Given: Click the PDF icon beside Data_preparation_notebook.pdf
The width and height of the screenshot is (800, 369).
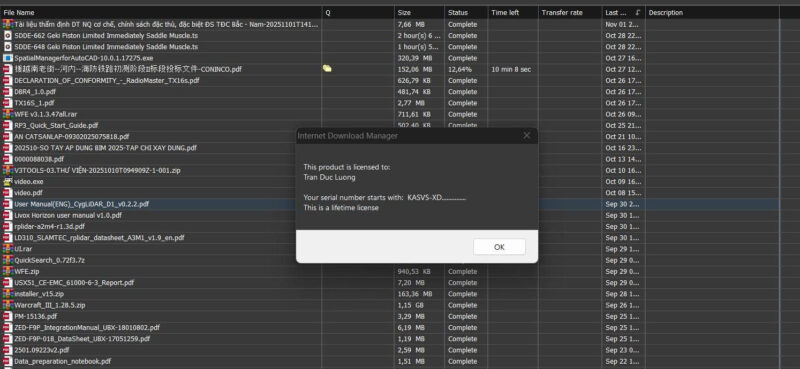Looking at the screenshot, I should point(8,361).
